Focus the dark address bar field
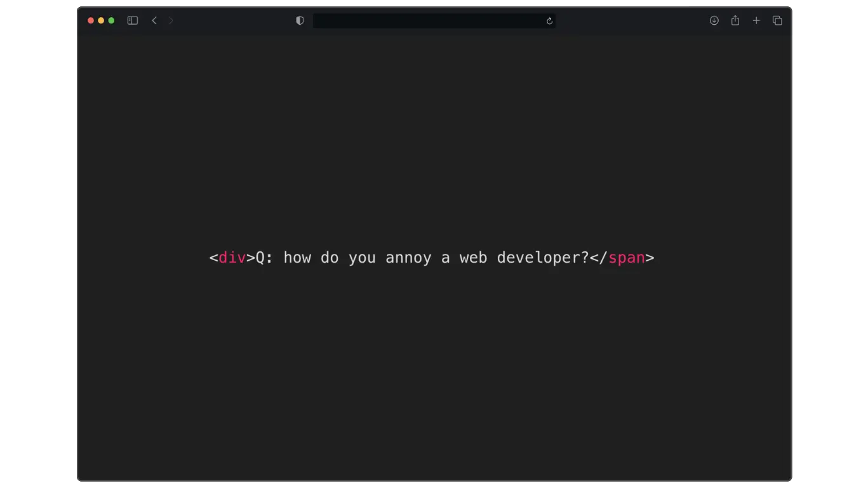 [x=434, y=21]
